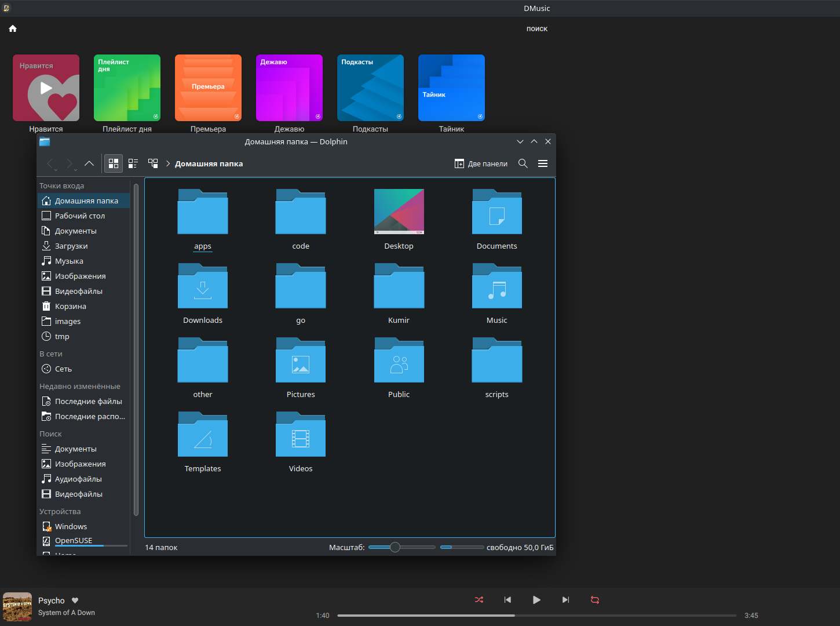Switch Dolphin to compact view mode
This screenshot has height=626, width=840.
[133, 163]
